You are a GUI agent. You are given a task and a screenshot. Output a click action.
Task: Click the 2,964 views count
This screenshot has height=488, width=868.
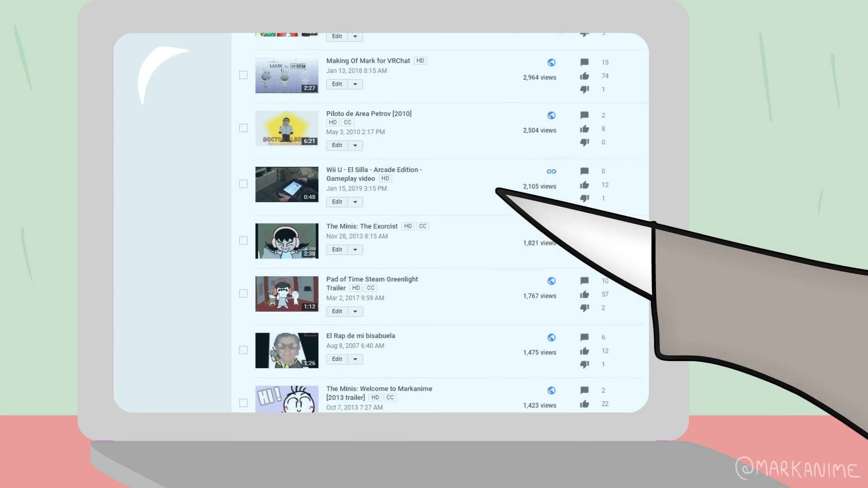point(539,77)
